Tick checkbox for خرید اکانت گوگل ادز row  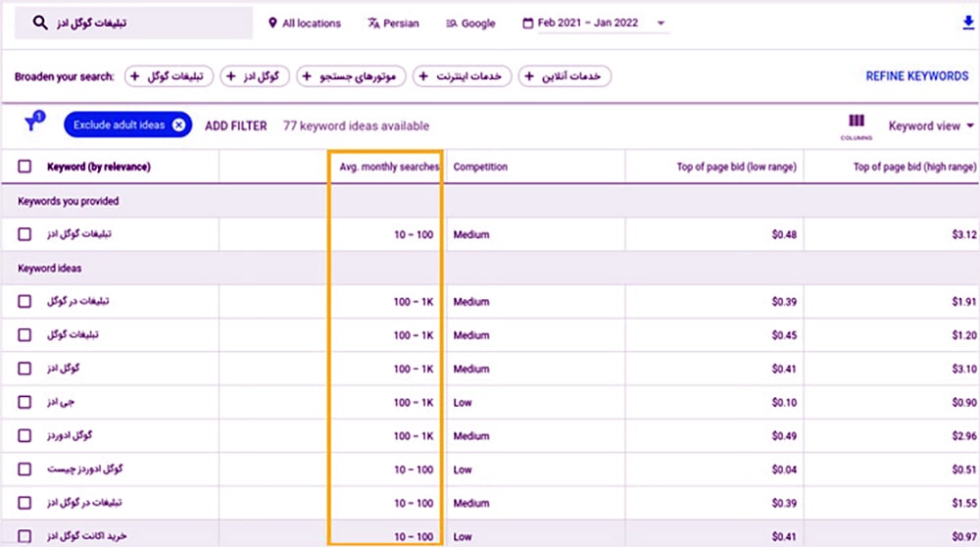24,536
